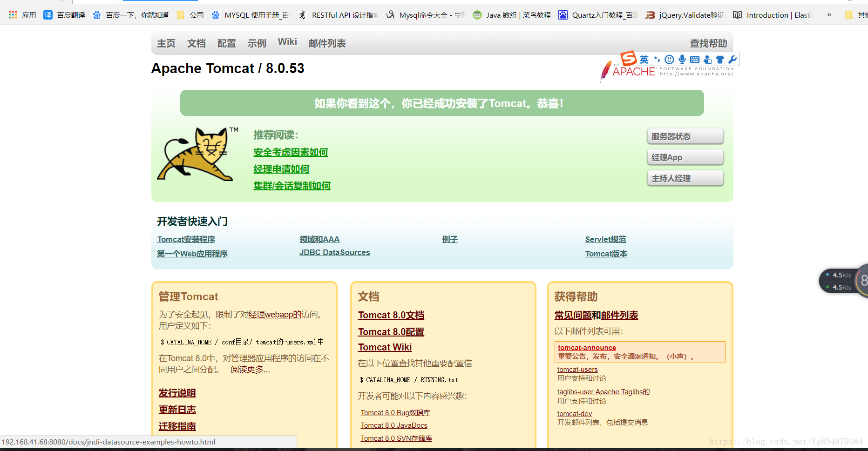Open the taglibs-user Apache Taglibs link

(x=604, y=392)
